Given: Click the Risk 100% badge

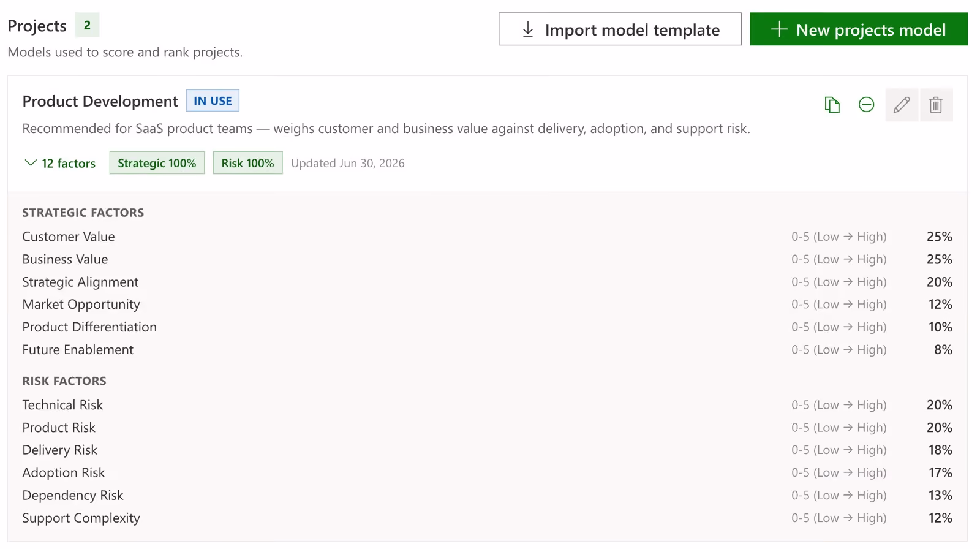Looking at the screenshot, I should [x=247, y=163].
